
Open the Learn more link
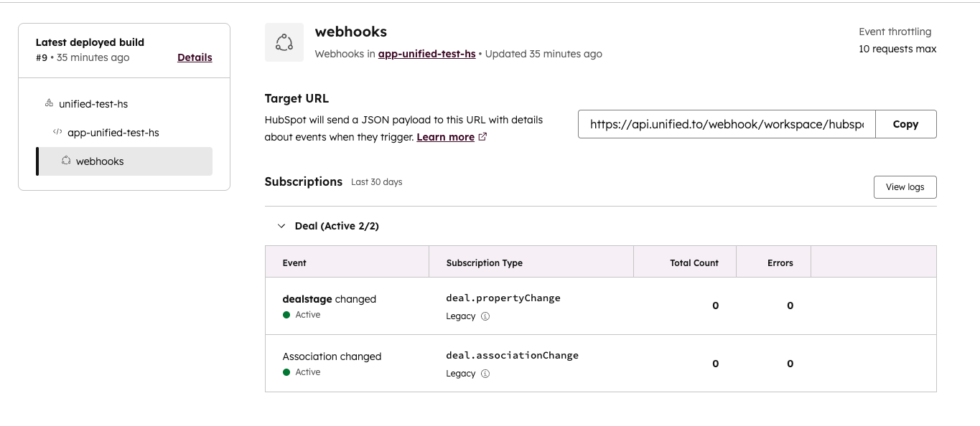coord(445,137)
